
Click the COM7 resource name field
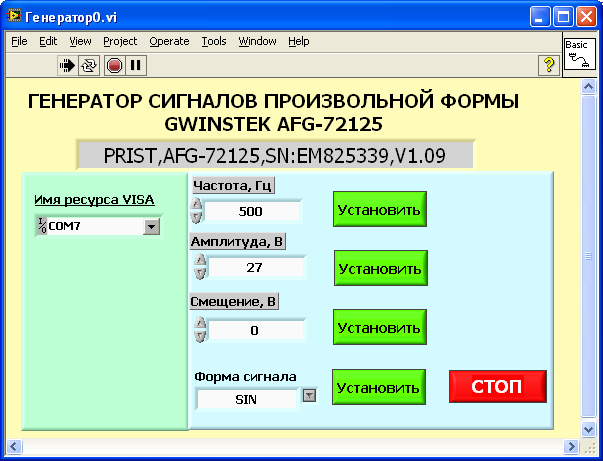[x=95, y=226]
